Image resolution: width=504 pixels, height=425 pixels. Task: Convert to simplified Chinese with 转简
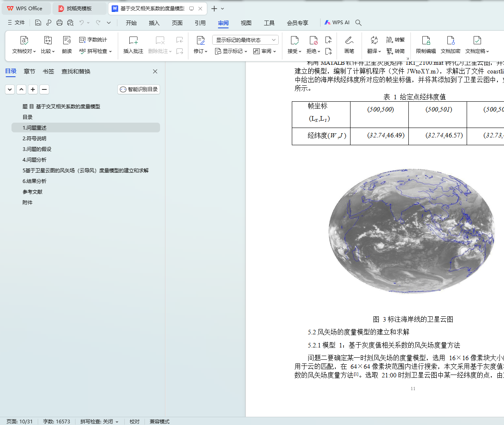click(x=395, y=51)
